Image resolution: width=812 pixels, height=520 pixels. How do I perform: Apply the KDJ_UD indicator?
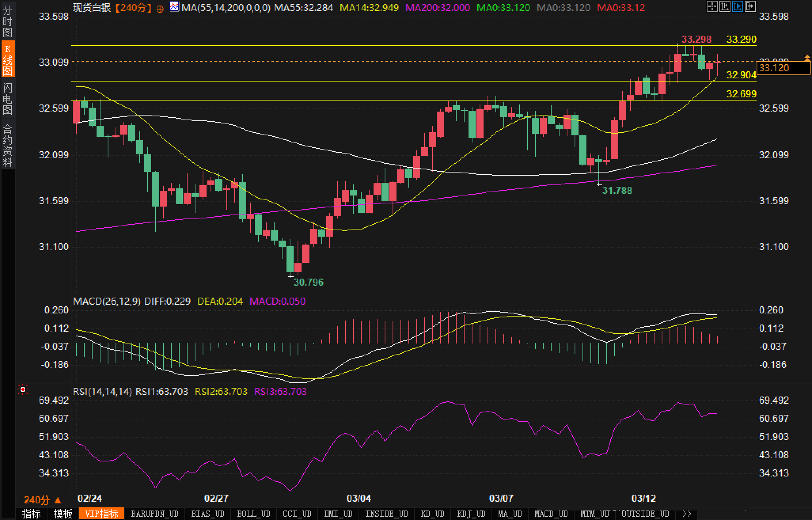pos(471,514)
